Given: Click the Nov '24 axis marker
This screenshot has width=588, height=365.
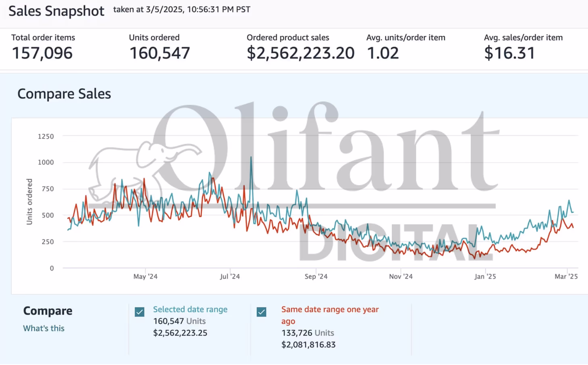Looking at the screenshot, I should tap(401, 276).
